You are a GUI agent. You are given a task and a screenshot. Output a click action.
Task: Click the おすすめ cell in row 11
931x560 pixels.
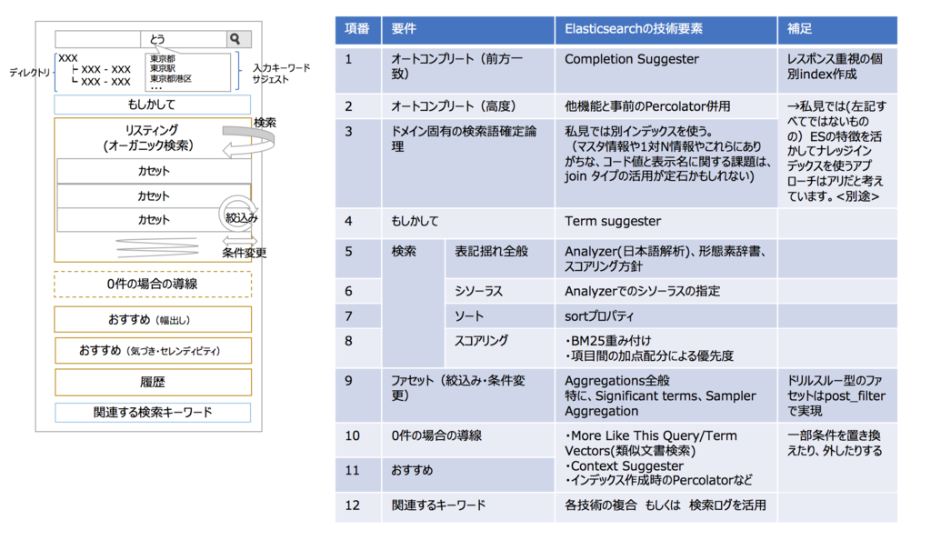click(x=468, y=475)
